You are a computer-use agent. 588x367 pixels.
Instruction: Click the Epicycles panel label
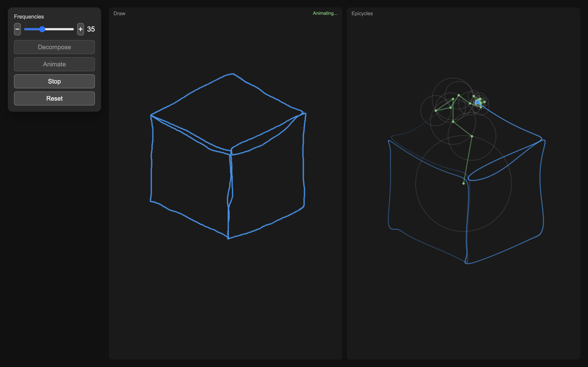(362, 14)
